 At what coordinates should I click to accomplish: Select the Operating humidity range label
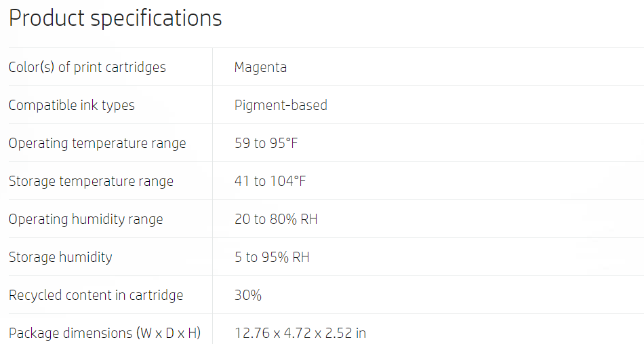click(x=86, y=219)
